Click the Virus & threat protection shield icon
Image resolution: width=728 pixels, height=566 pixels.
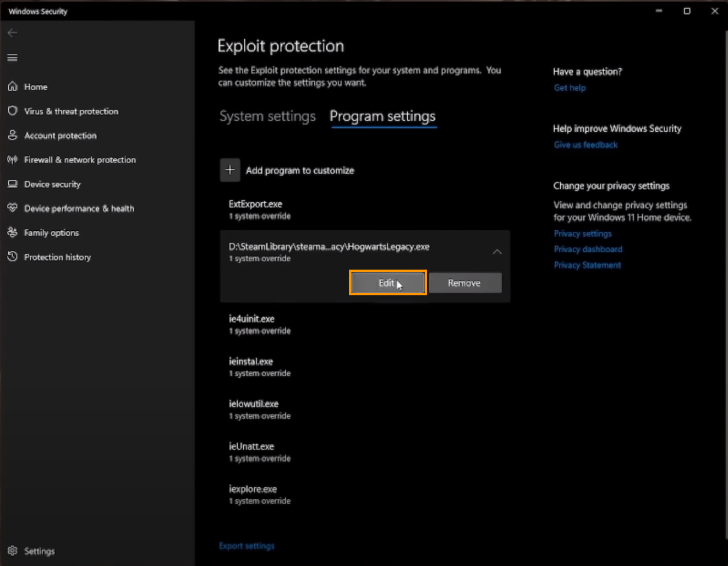coord(13,111)
